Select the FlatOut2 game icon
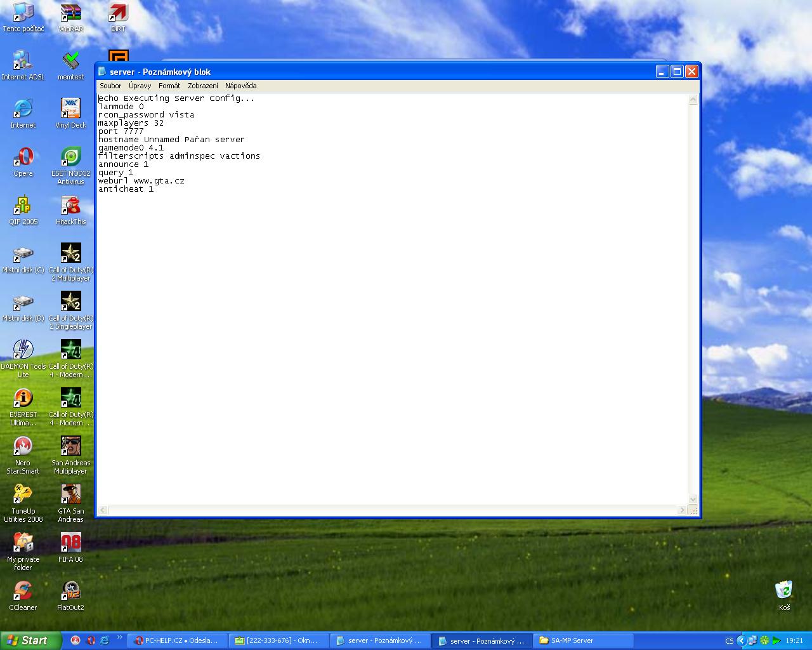The height and width of the screenshot is (650, 812). pos(70,596)
